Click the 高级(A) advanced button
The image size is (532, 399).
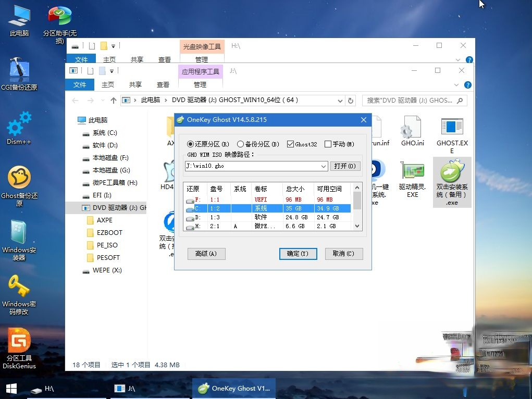point(206,254)
